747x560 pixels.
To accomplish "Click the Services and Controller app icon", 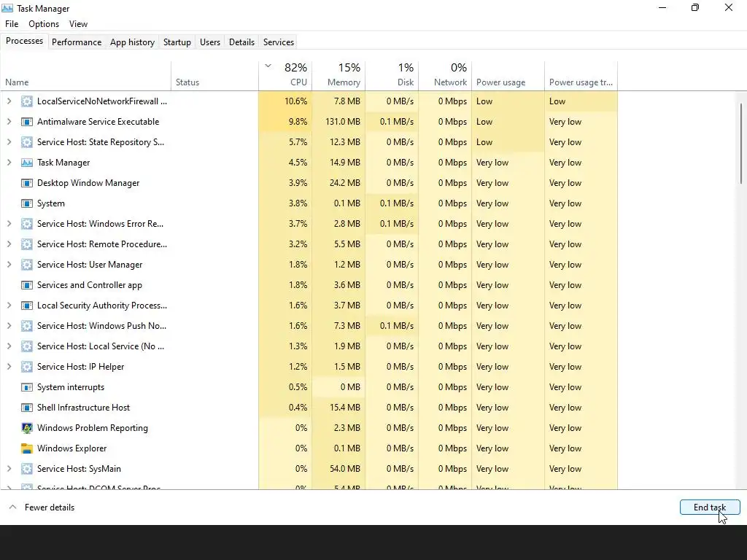I will coord(27,285).
